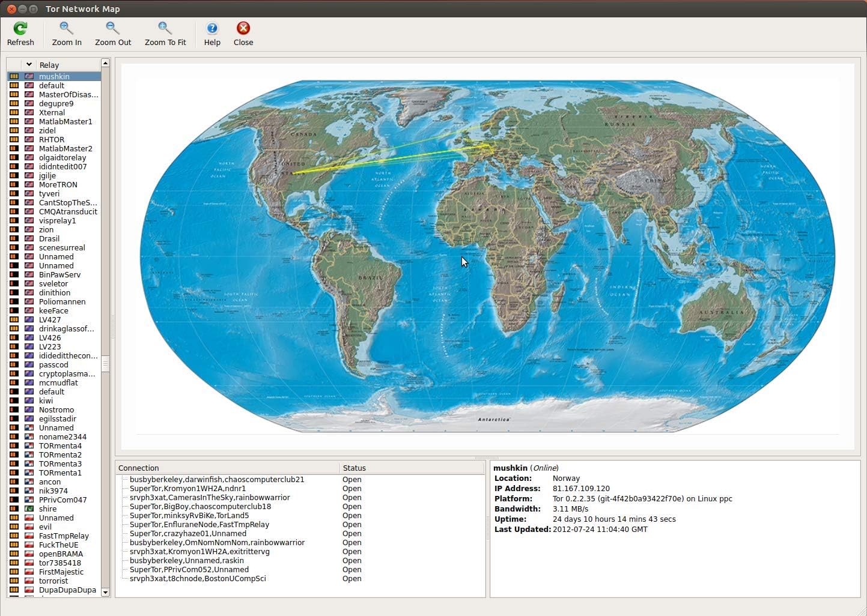Expand the busbyberkeley,darwinfish,chaoscomputerclub21 circuit entry
The width and height of the screenshot is (867, 616).
point(124,480)
